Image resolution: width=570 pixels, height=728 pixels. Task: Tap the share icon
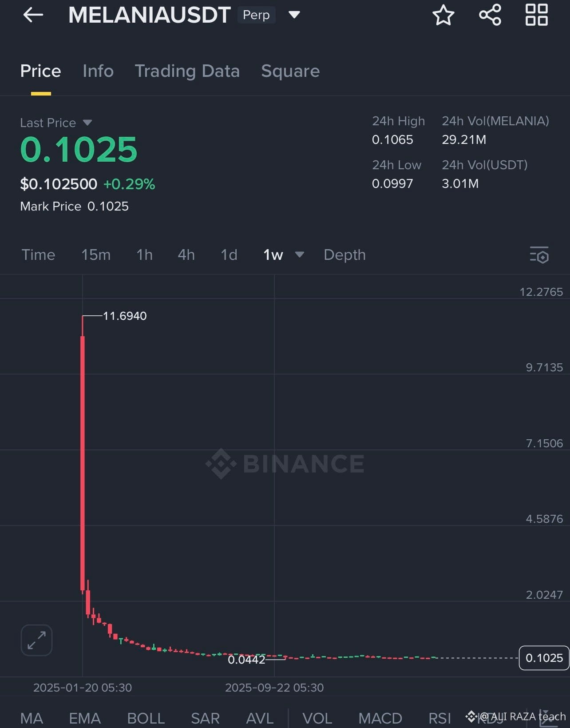coord(490,15)
